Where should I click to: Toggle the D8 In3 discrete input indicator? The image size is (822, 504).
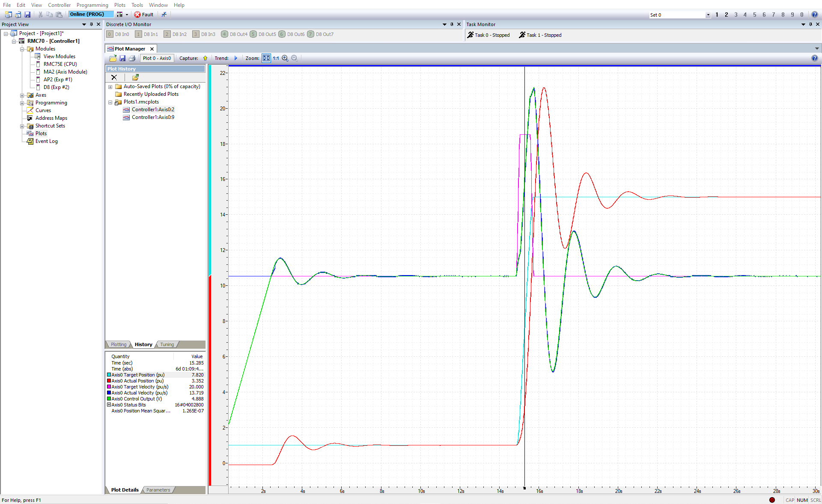coord(196,34)
